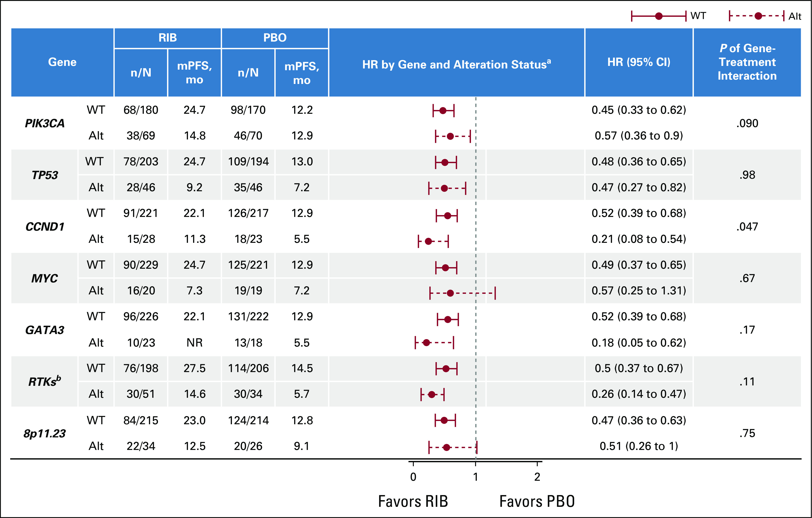Select the .98 interaction P value
This screenshot has height=518, width=812.
pos(747,175)
